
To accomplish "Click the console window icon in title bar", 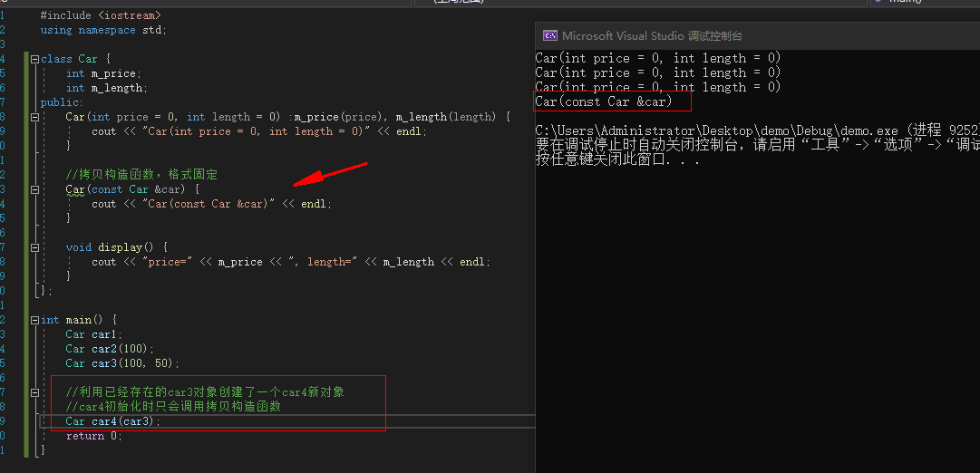I will 549,35.
